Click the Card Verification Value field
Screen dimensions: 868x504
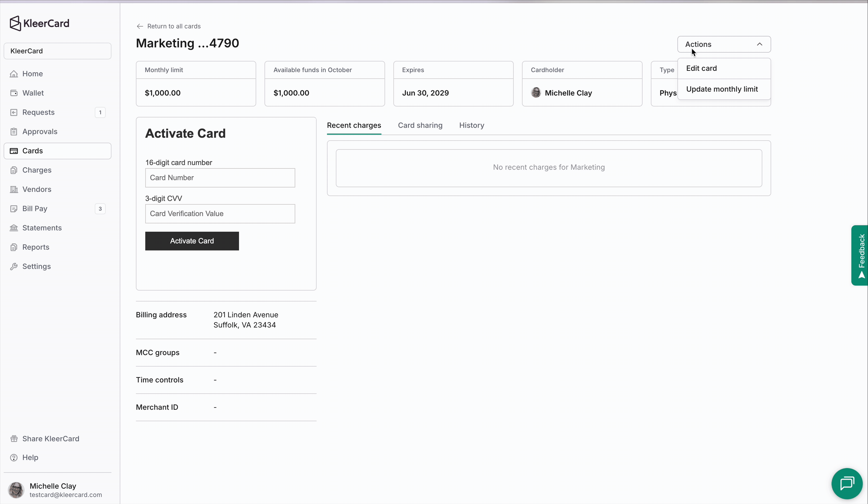click(x=220, y=213)
